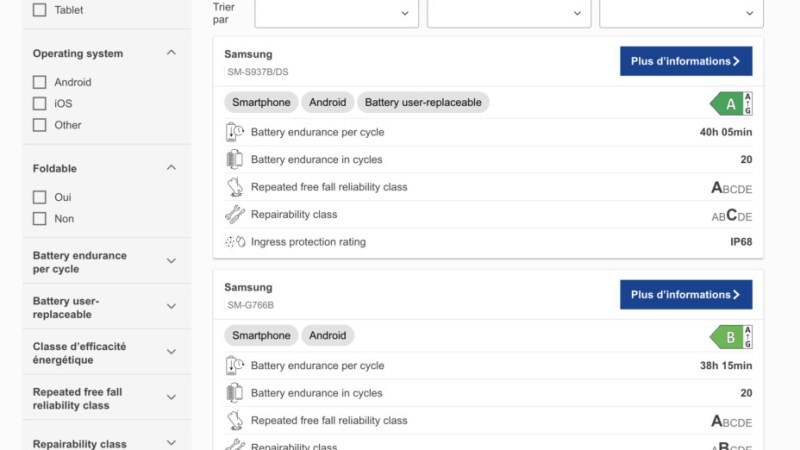The image size is (800, 450).
Task: Click free fall reliability icon for SM-G766B
Action: point(235,421)
